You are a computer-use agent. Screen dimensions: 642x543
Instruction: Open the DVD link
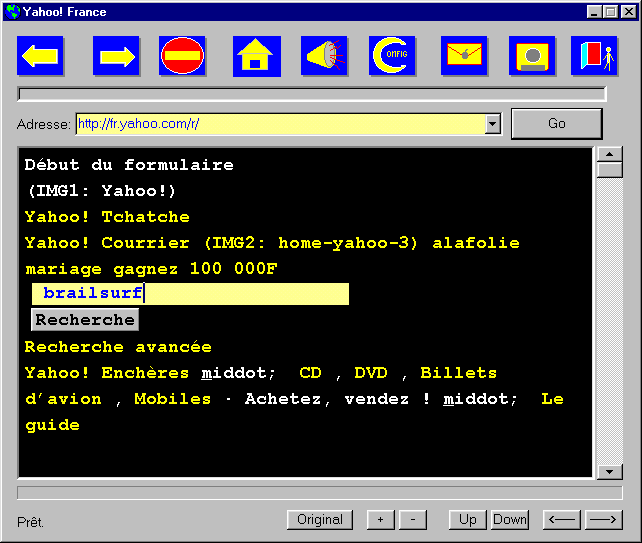(x=371, y=373)
